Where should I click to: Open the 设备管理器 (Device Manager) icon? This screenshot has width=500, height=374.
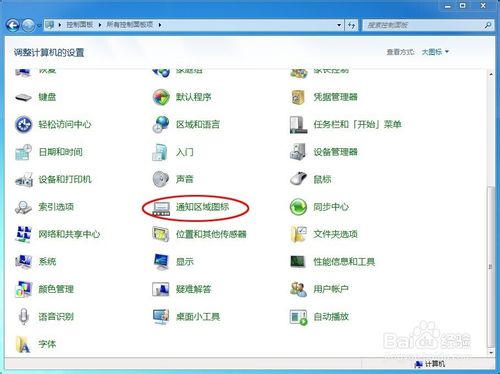(298, 152)
